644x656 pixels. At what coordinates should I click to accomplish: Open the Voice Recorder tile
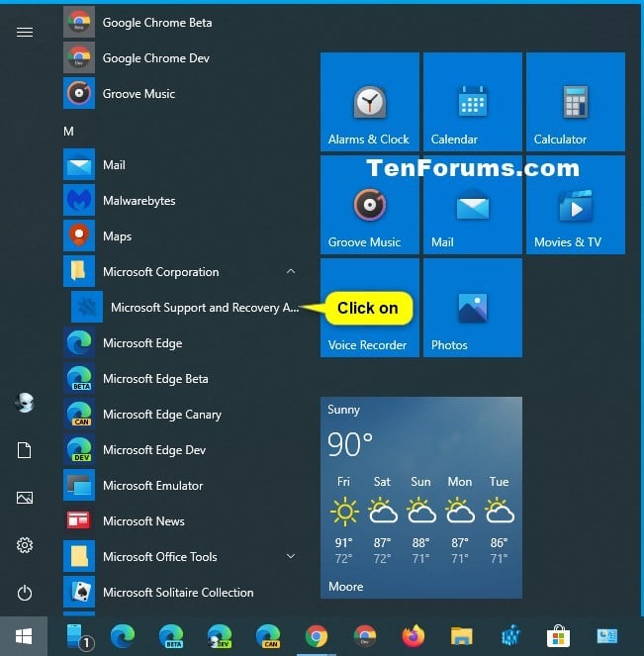tap(370, 308)
